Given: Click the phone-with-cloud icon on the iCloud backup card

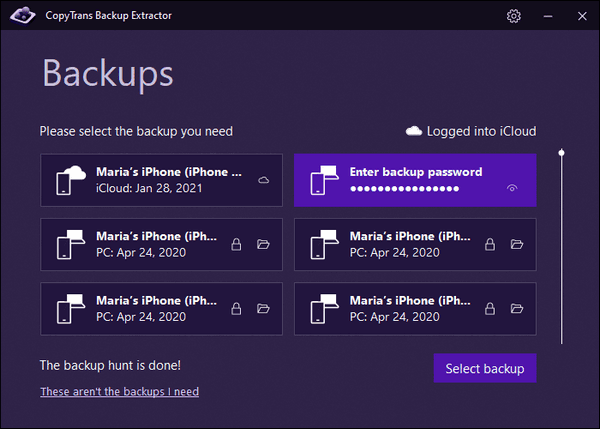Looking at the screenshot, I should coord(71,180).
